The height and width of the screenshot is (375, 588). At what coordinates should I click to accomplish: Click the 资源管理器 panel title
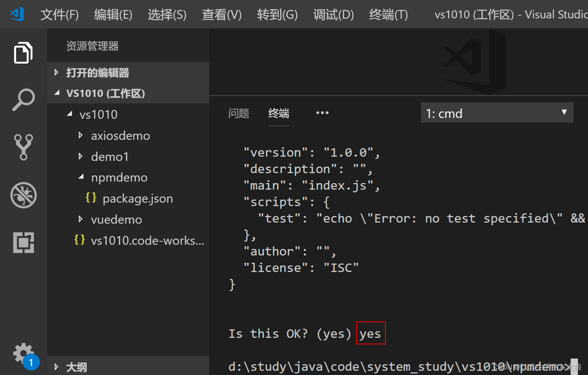[92, 46]
